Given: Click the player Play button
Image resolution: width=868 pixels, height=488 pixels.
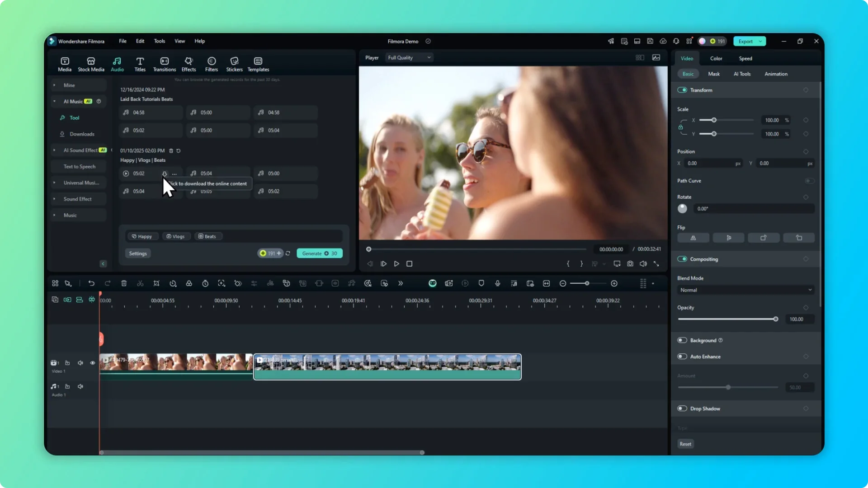Looking at the screenshot, I should tap(396, 263).
